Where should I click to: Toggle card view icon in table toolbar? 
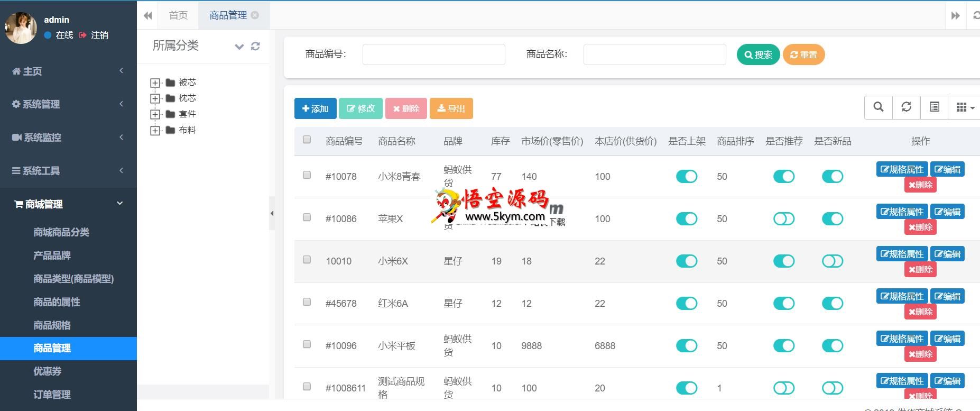tap(935, 107)
